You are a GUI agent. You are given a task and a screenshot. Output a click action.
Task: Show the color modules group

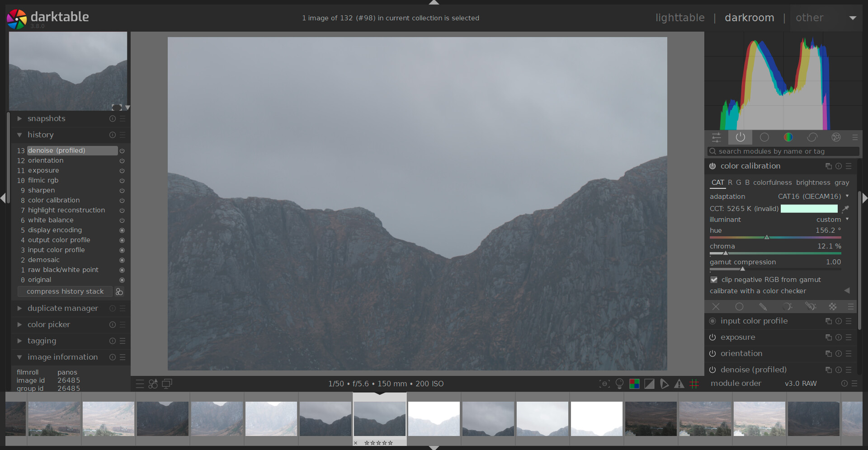(788, 137)
